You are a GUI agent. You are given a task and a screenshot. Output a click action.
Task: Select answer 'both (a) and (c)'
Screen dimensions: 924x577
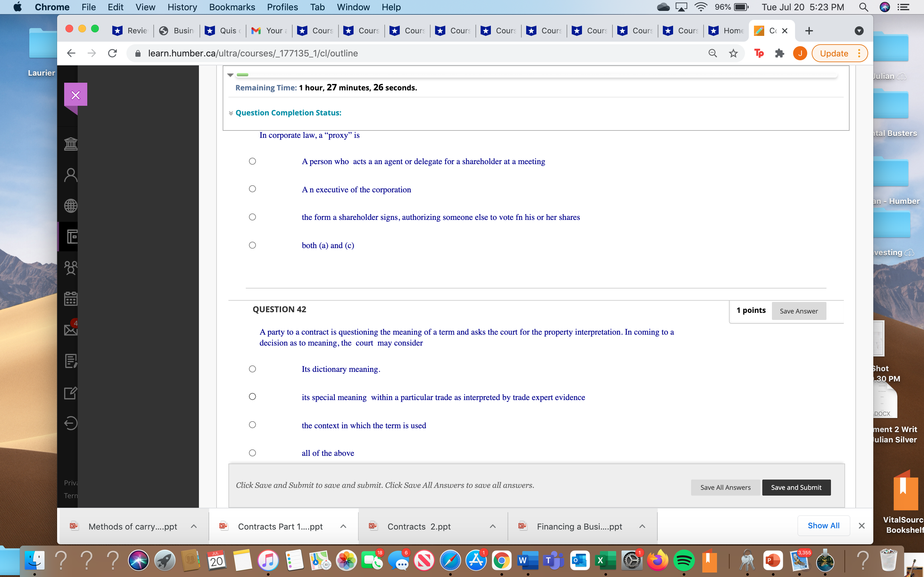pyautogui.click(x=252, y=245)
